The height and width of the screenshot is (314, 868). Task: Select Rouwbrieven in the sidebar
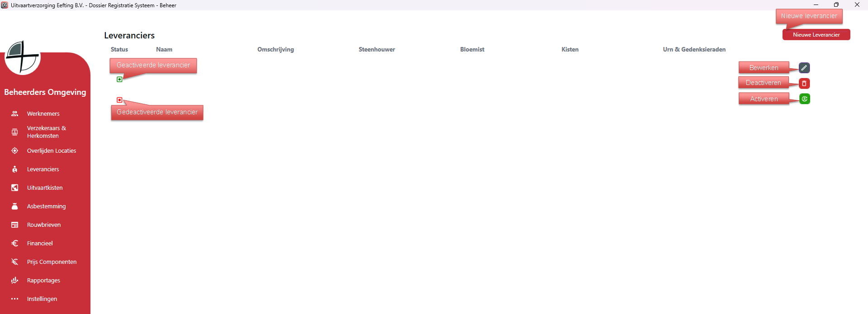44,225
